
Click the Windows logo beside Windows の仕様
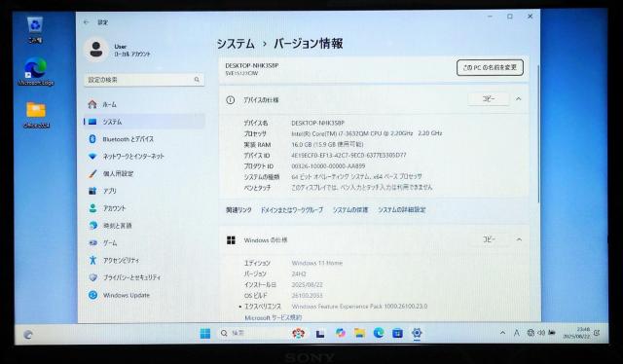pyautogui.click(x=231, y=240)
